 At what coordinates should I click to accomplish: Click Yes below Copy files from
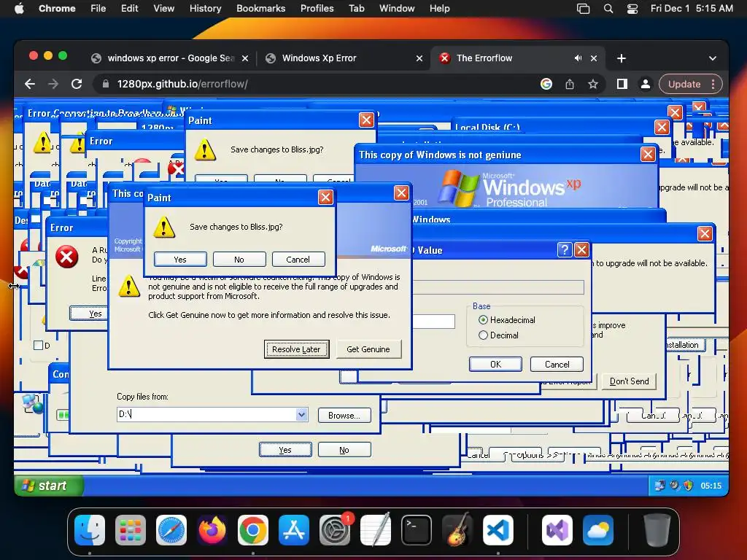pos(285,449)
